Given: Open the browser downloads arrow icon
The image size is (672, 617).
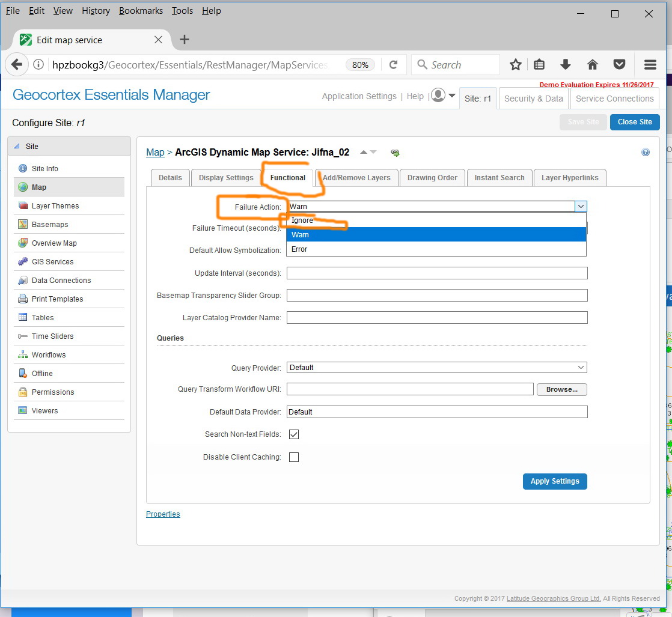Looking at the screenshot, I should point(566,65).
